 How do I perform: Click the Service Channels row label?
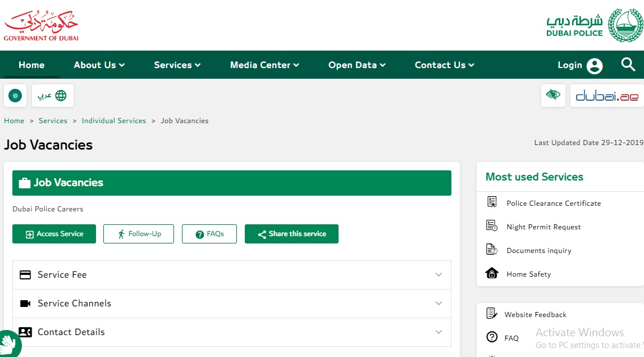74,304
